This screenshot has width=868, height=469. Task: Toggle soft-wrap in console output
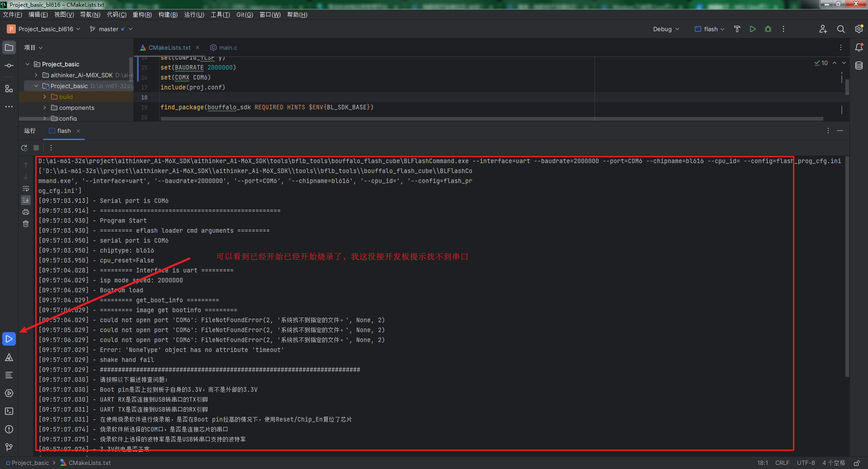(x=26, y=189)
